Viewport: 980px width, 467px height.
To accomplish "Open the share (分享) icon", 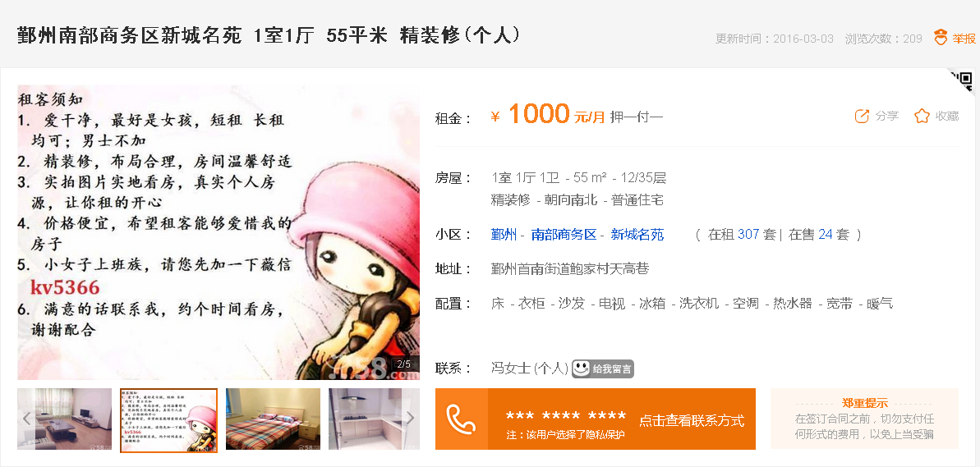I will pos(862,116).
